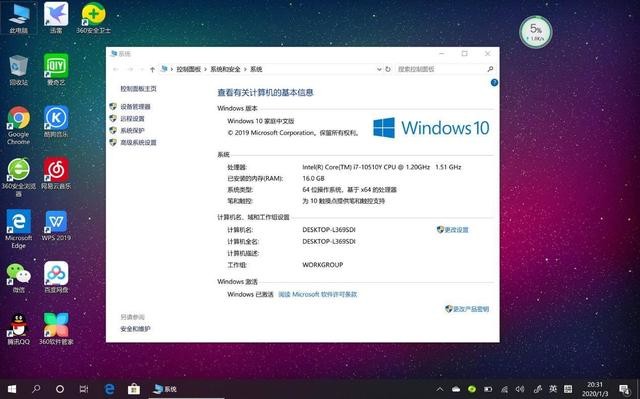Open taskbar search magnifier

point(36,389)
